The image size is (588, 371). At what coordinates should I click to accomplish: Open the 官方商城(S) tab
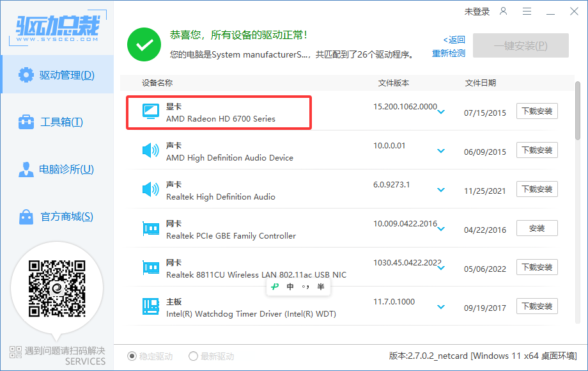pos(58,216)
